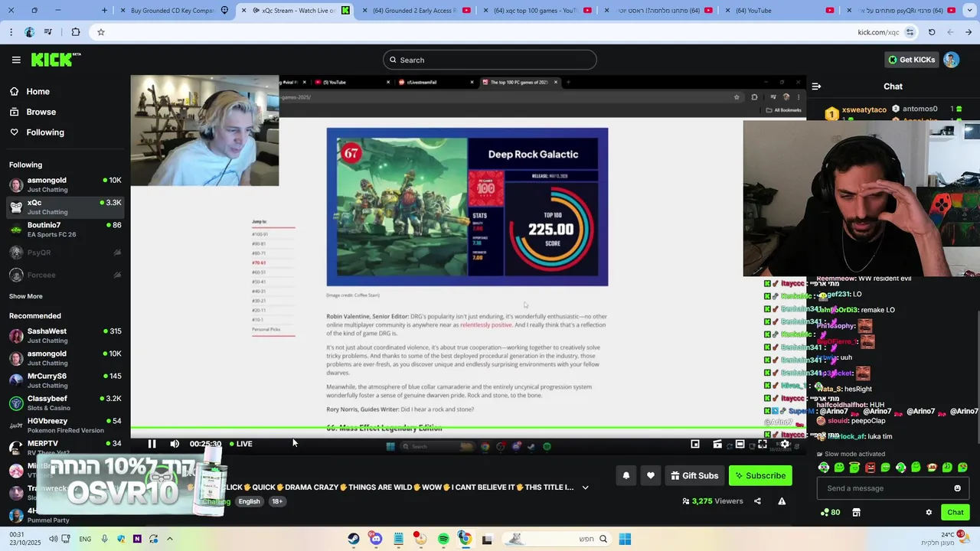Toggle theater mode in the player
The width and height of the screenshot is (980, 551).
[740, 444]
